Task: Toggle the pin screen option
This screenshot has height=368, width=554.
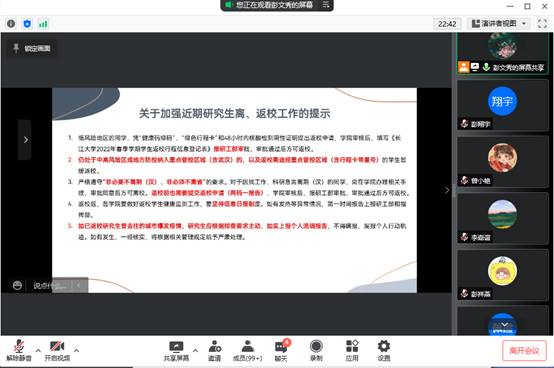Action: (32, 48)
